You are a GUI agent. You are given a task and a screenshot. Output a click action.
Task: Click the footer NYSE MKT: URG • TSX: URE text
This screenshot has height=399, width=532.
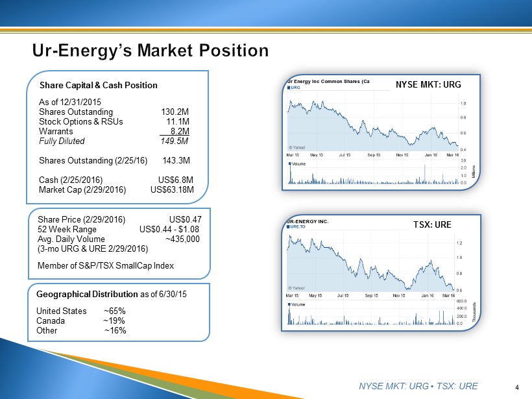pos(418,386)
